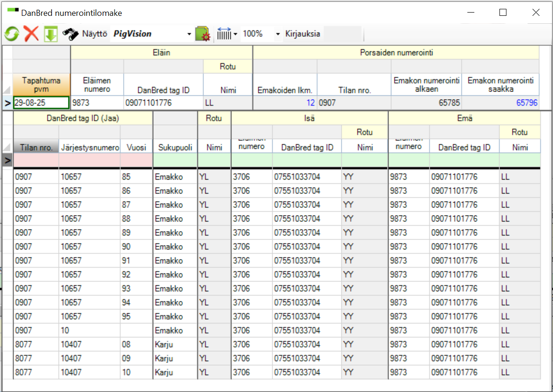Open the PigVision Näyttö dropdown

pos(189,34)
